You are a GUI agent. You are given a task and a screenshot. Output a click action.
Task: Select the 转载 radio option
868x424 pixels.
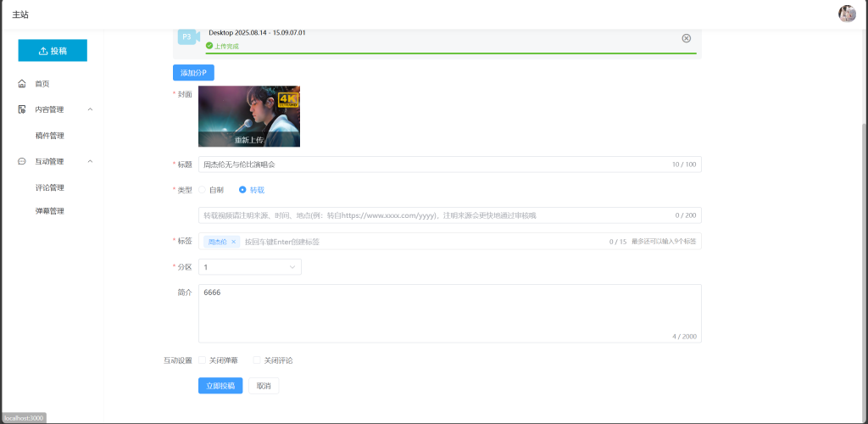click(242, 190)
